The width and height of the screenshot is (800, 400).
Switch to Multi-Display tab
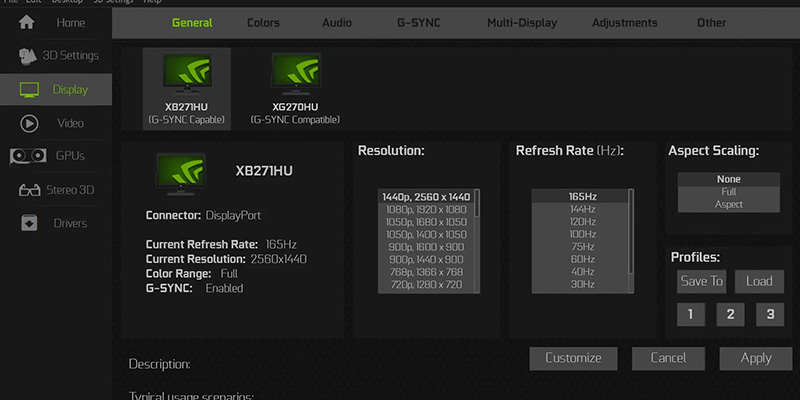coord(522,22)
